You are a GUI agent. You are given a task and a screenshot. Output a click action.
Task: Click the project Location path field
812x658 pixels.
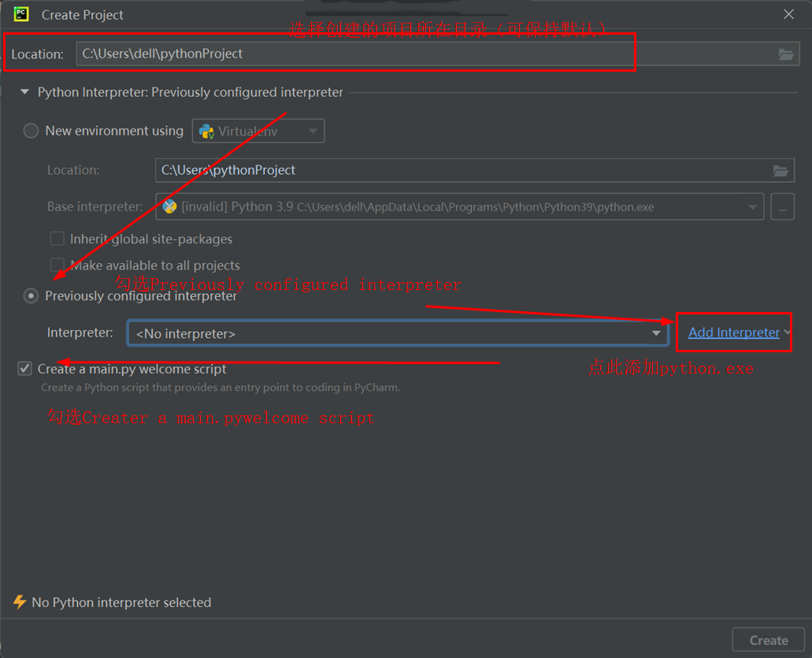(x=438, y=54)
